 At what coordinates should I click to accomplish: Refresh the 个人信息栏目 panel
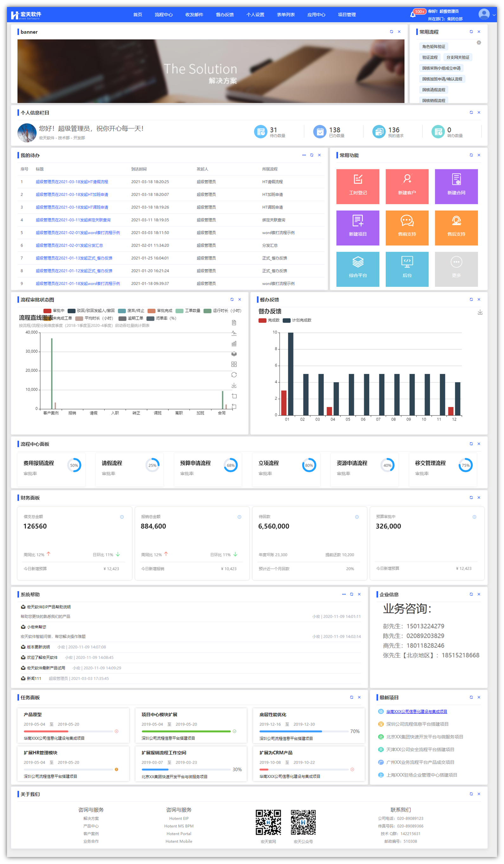coord(471,113)
